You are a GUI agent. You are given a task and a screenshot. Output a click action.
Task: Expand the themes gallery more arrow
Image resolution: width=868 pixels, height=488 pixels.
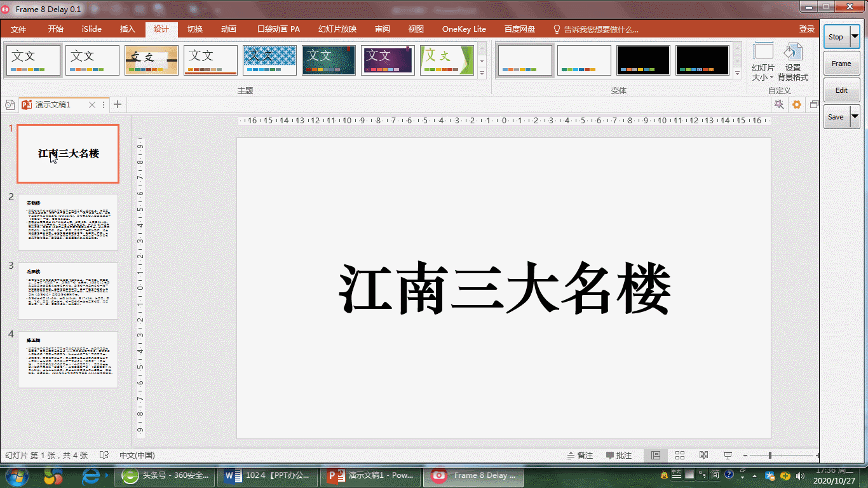click(x=482, y=73)
